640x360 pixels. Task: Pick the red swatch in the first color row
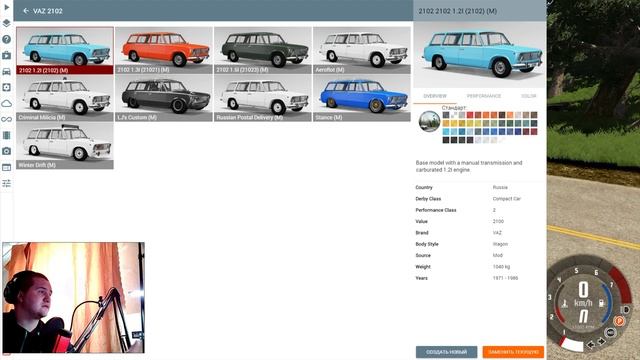[470, 115]
